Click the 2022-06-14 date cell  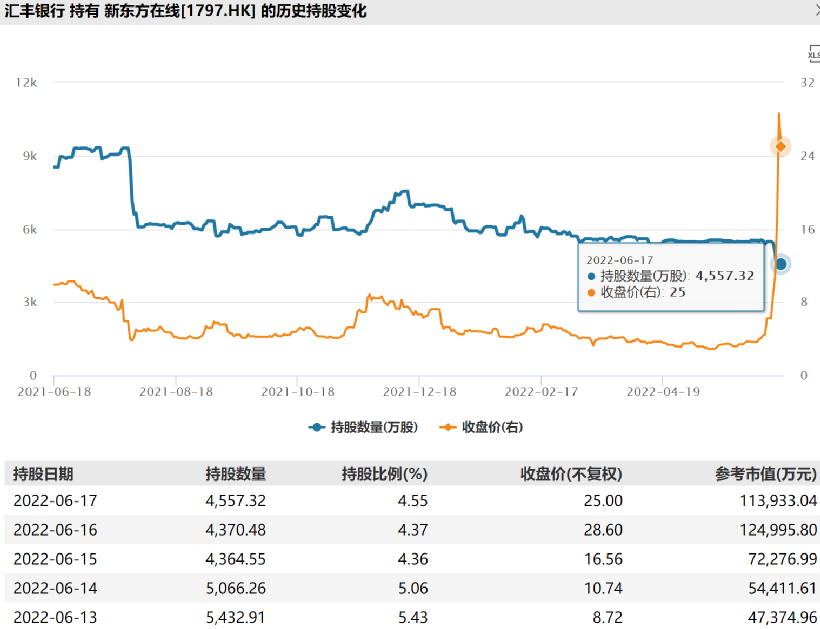[x=55, y=588]
